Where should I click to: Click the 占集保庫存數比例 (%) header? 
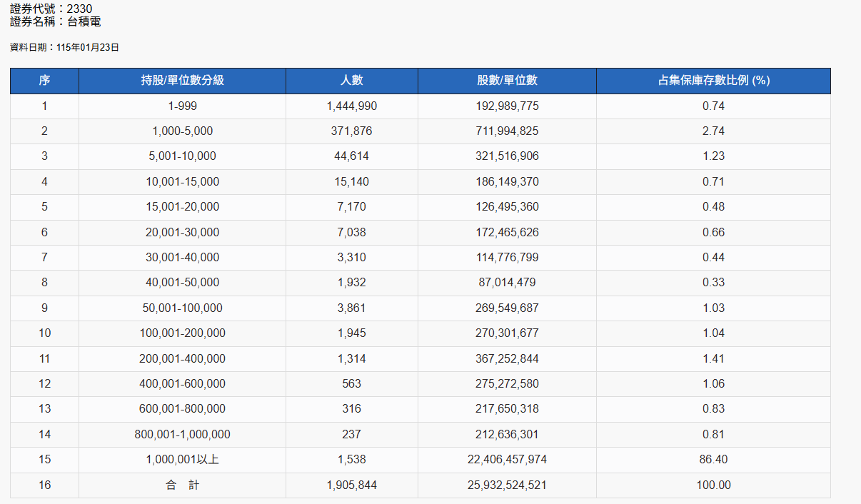(x=713, y=81)
